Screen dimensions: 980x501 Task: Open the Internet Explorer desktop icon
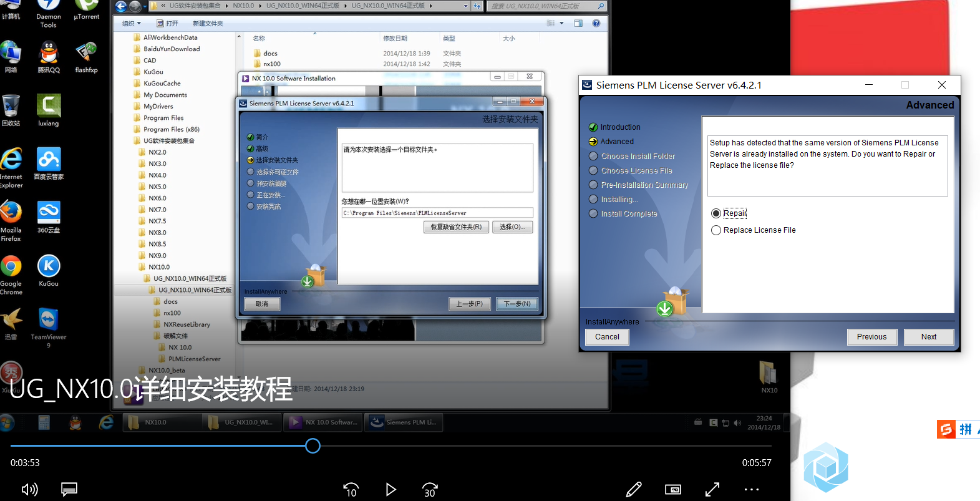[x=11, y=168]
